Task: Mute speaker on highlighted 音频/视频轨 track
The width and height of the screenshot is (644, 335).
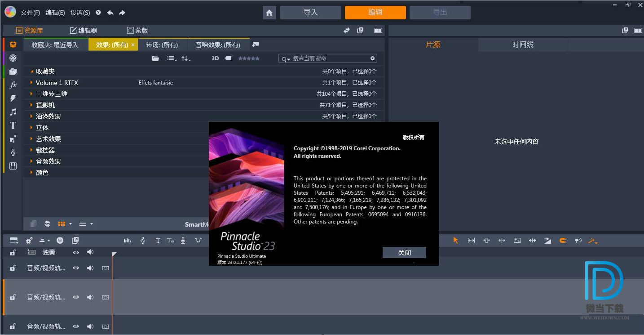Action: point(90,297)
